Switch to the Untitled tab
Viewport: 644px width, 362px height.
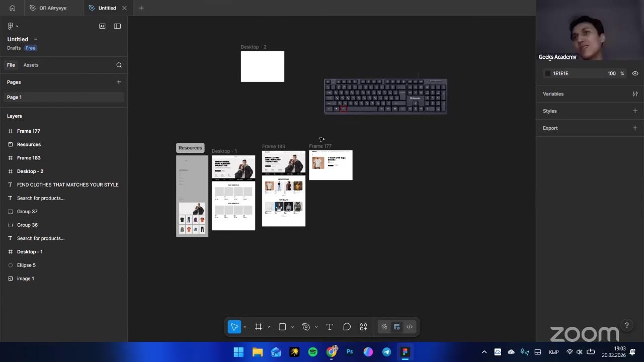pyautogui.click(x=107, y=8)
